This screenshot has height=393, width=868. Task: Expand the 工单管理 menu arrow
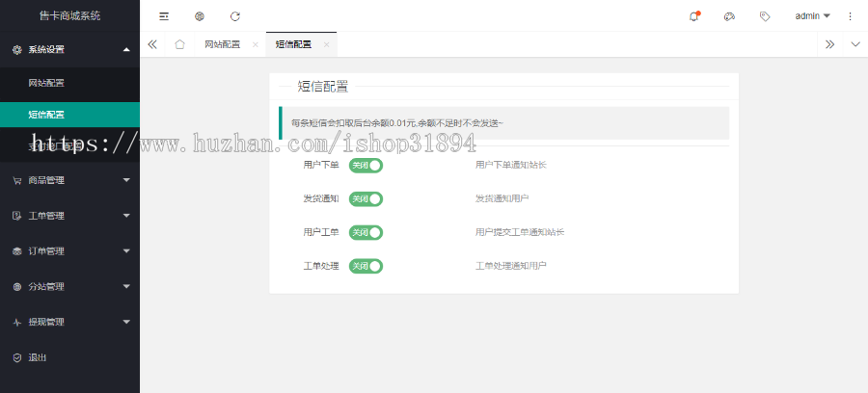(x=126, y=216)
